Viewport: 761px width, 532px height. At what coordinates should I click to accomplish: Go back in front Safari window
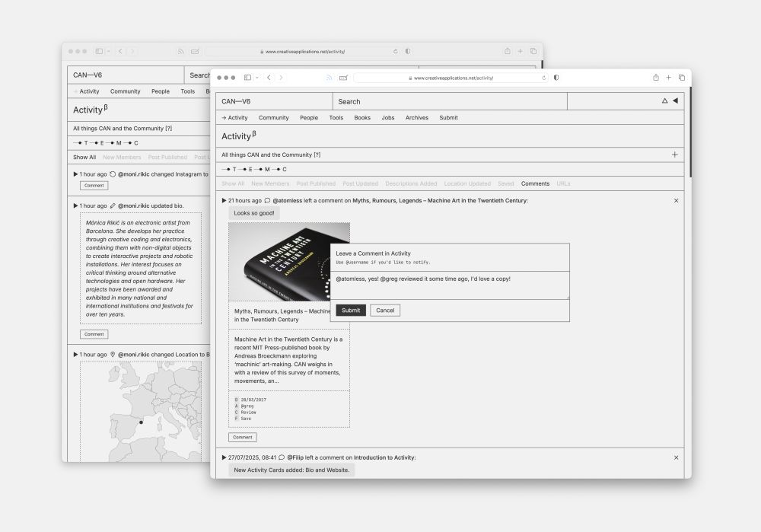click(x=269, y=78)
